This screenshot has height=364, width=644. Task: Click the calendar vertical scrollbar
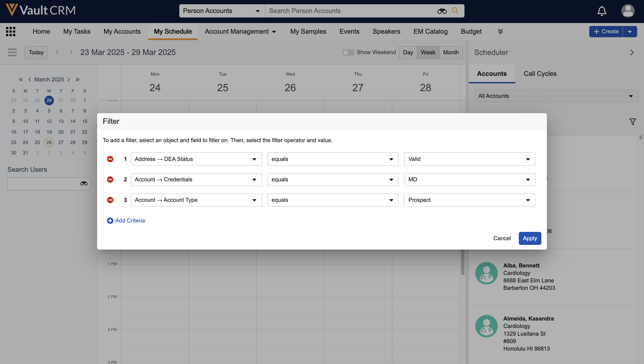(463, 263)
